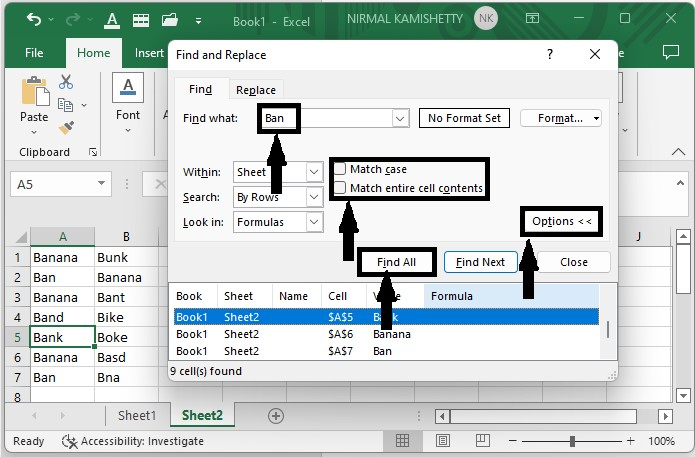Click the Select All corner triangle
Viewport: 695px width, 457px height.
(x=21, y=237)
